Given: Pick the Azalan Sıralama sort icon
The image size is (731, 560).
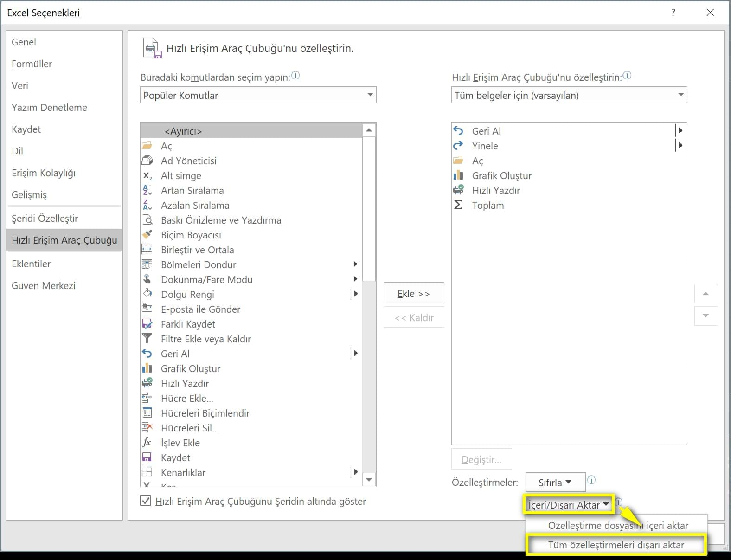Looking at the screenshot, I should [147, 205].
